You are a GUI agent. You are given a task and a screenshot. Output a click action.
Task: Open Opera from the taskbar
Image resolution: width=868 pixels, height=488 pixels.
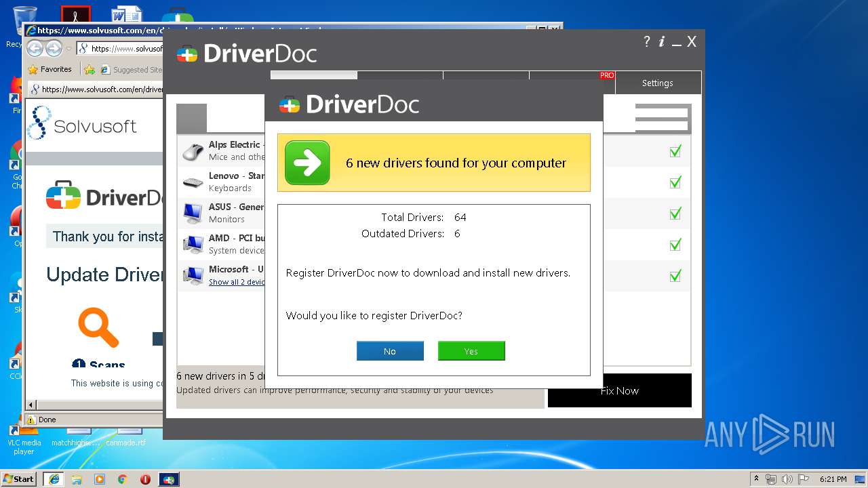click(x=146, y=479)
